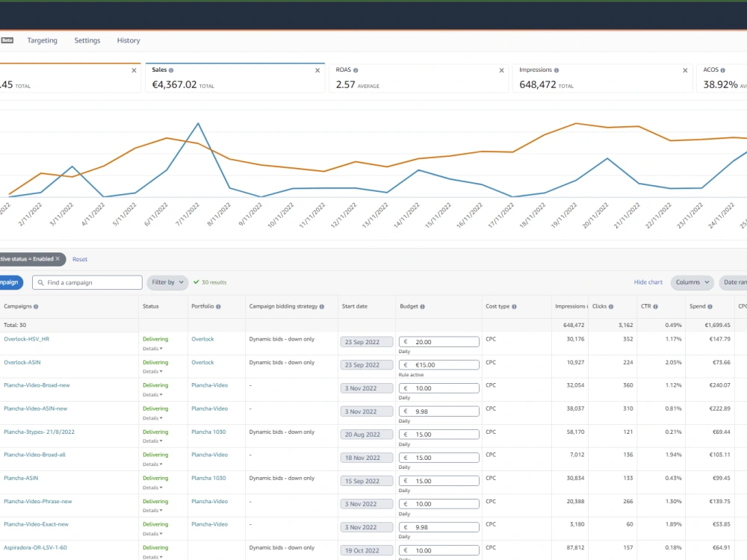Click the 18 Nov 2022 start date
This screenshot has height=560, width=747.
pos(366,458)
